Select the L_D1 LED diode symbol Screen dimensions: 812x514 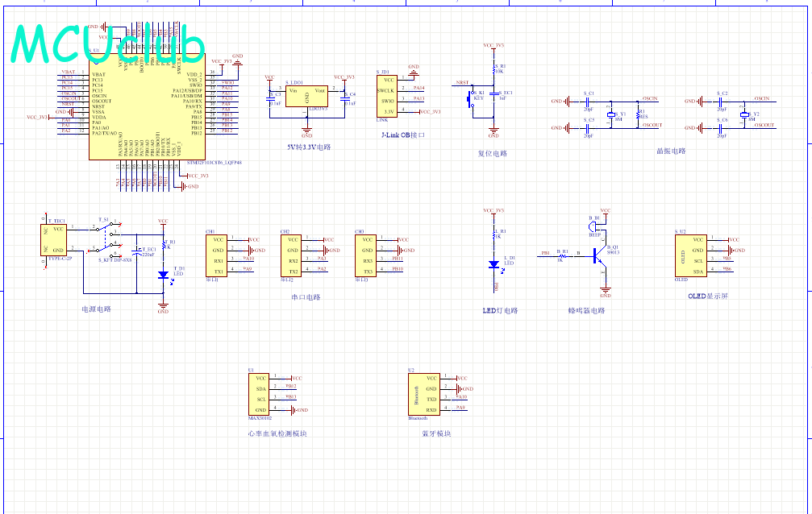[x=493, y=264]
